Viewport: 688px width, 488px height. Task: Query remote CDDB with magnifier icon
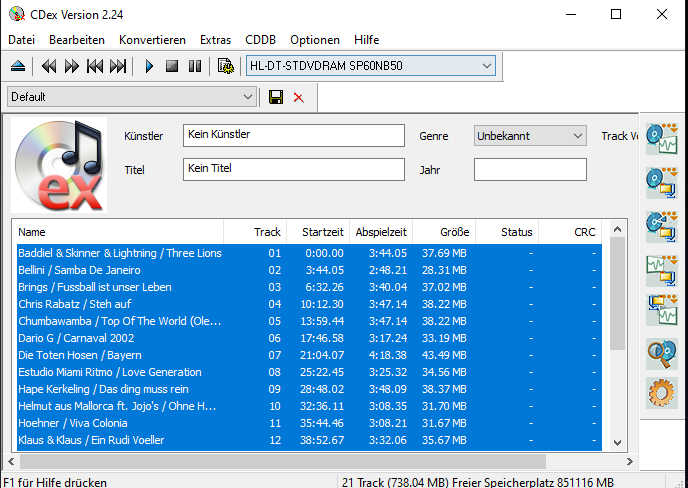pyautogui.click(x=662, y=353)
